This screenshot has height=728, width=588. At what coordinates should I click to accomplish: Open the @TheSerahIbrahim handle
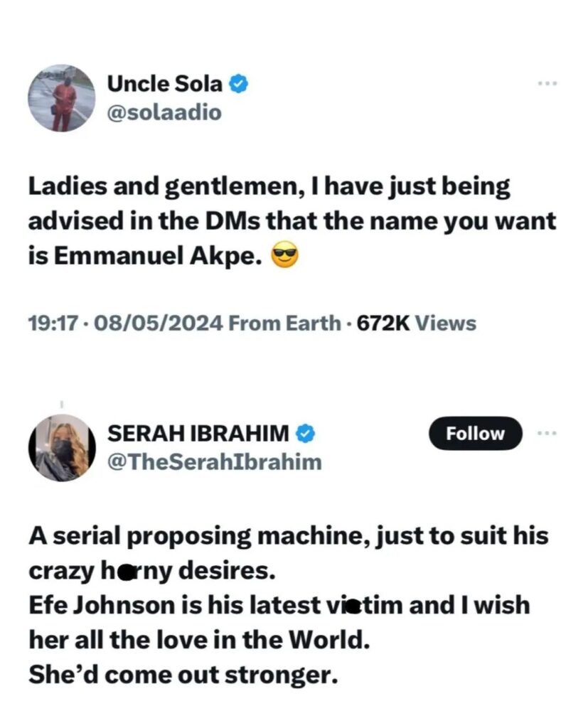pyautogui.click(x=213, y=461)
